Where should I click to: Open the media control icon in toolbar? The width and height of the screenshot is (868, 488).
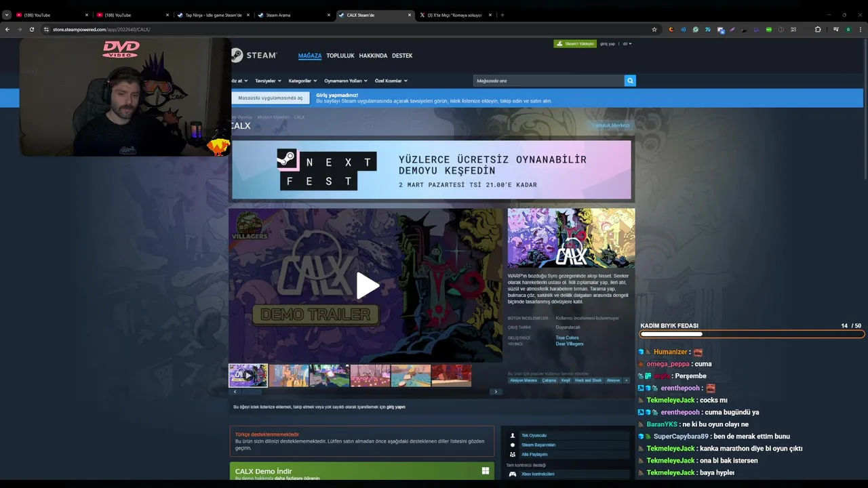point(836,29)
